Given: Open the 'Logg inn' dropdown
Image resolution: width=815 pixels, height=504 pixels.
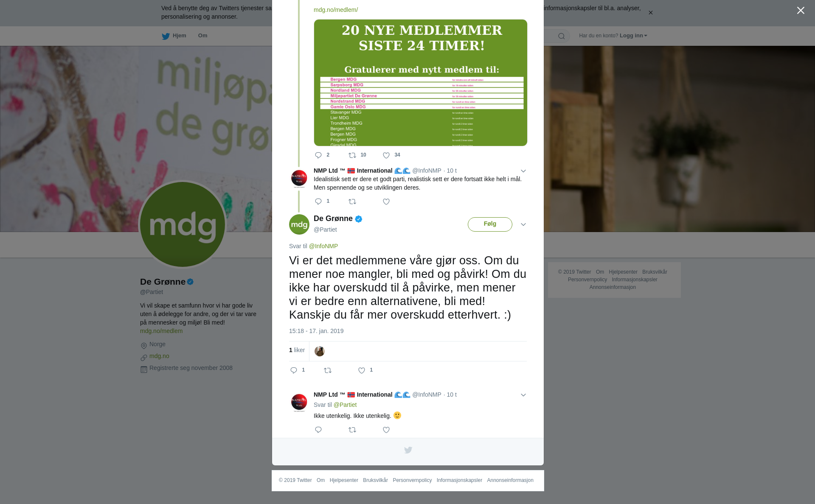Looking at the screenshot, I should pos(633,36).
